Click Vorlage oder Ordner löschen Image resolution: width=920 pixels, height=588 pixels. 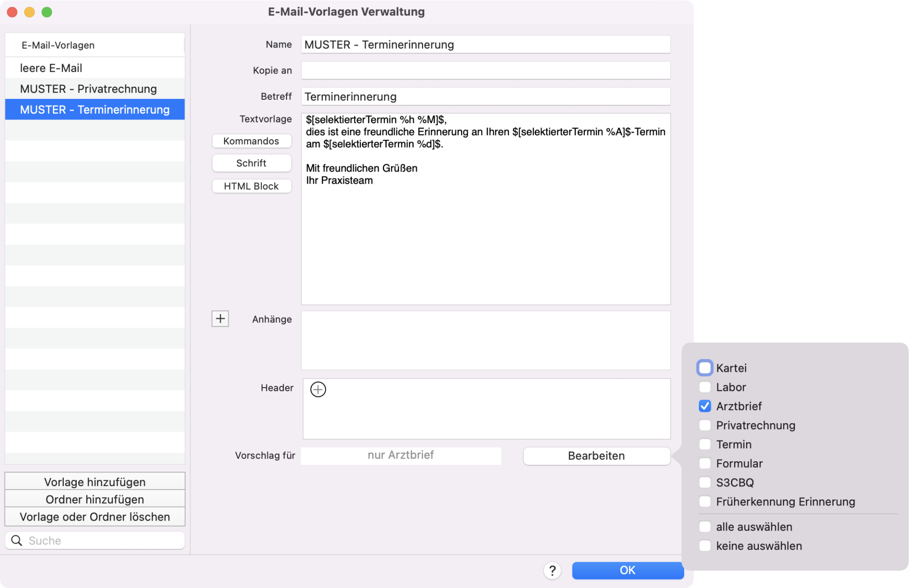pos(95,517)
